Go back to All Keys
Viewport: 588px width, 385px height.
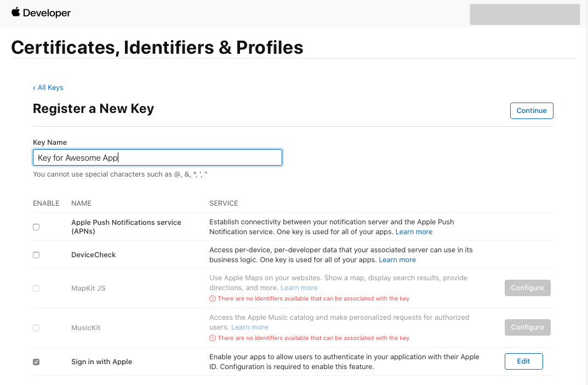pyautogui.click(x=48, y=88)
